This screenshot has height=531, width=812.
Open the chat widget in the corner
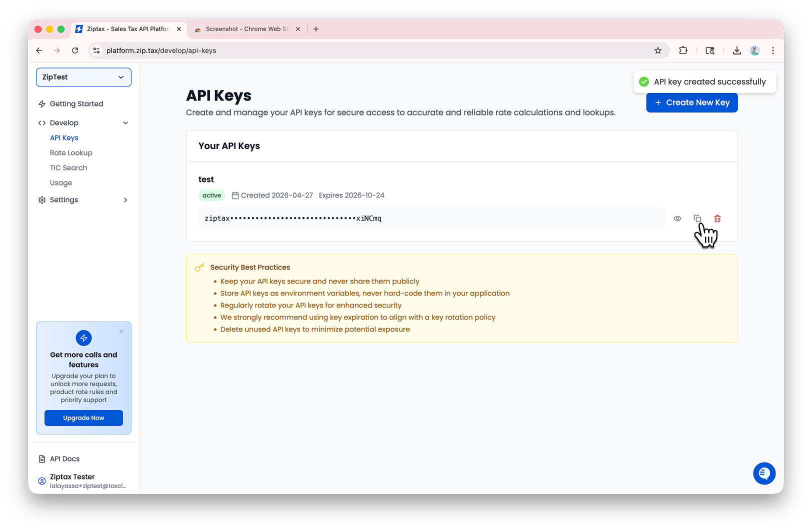tap(764, 473)
